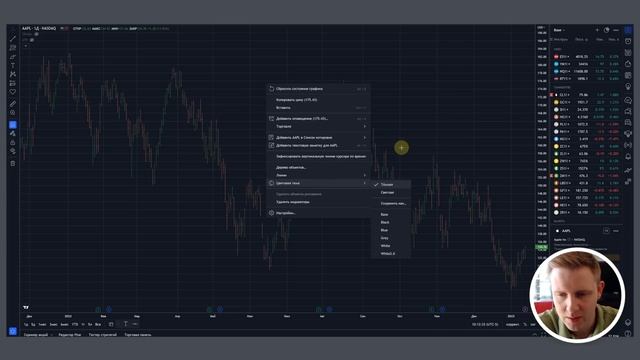Select the Light theme option
Viewport: 640px width, 360px height.
tap(391, 193)
